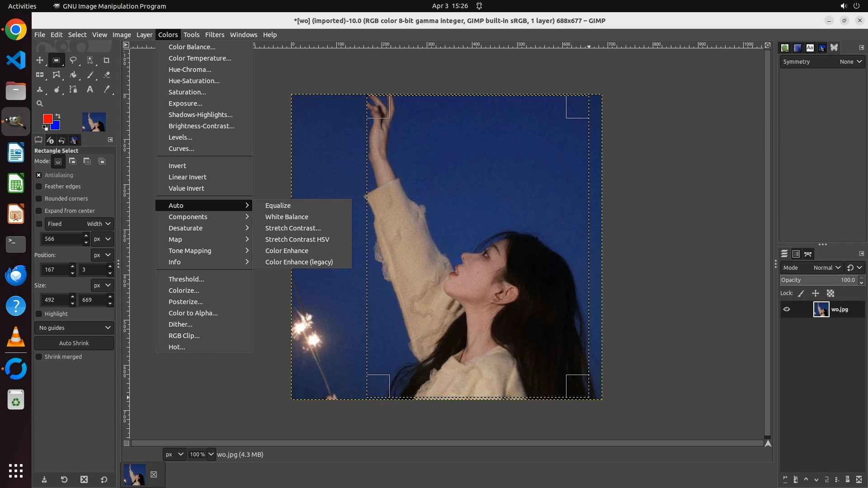Swap foreground and background colors
Screen dimensions: 868x488
58,116
